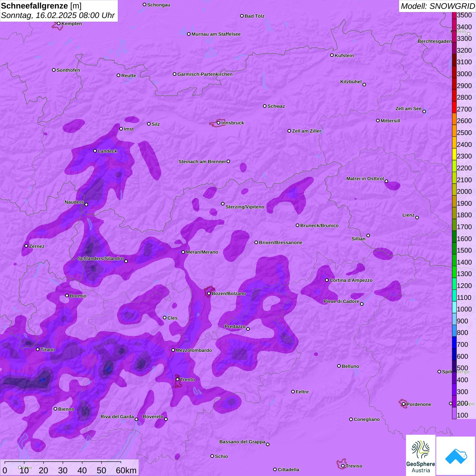The height and width of the screenshot is (476, 476).
Task: Click the 'Murnau am Staffelsee' label
Action: (216, 34)
